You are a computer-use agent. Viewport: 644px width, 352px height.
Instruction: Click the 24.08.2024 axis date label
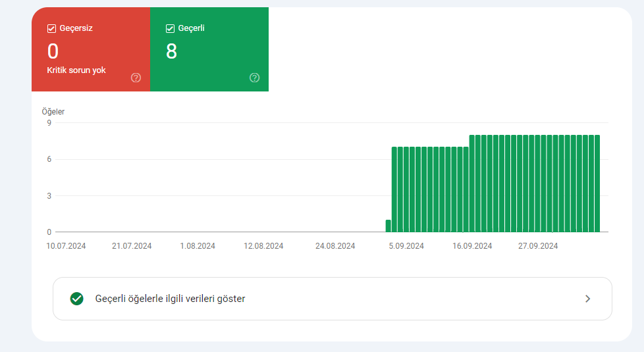point(335,246)
